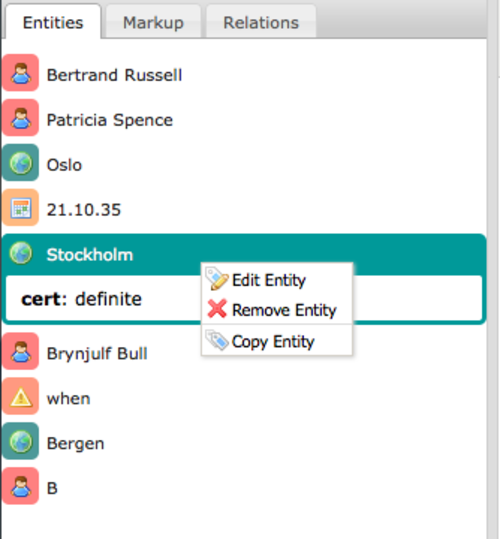
Task: Click the person icon beside Patricia Spence
Action: click(21, 118)
